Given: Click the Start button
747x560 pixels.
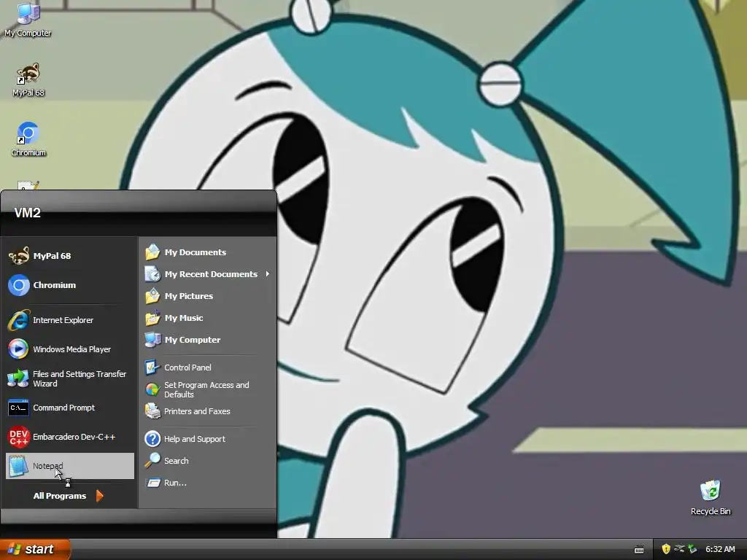Looking at the screenshot, I should click(35, 549).
